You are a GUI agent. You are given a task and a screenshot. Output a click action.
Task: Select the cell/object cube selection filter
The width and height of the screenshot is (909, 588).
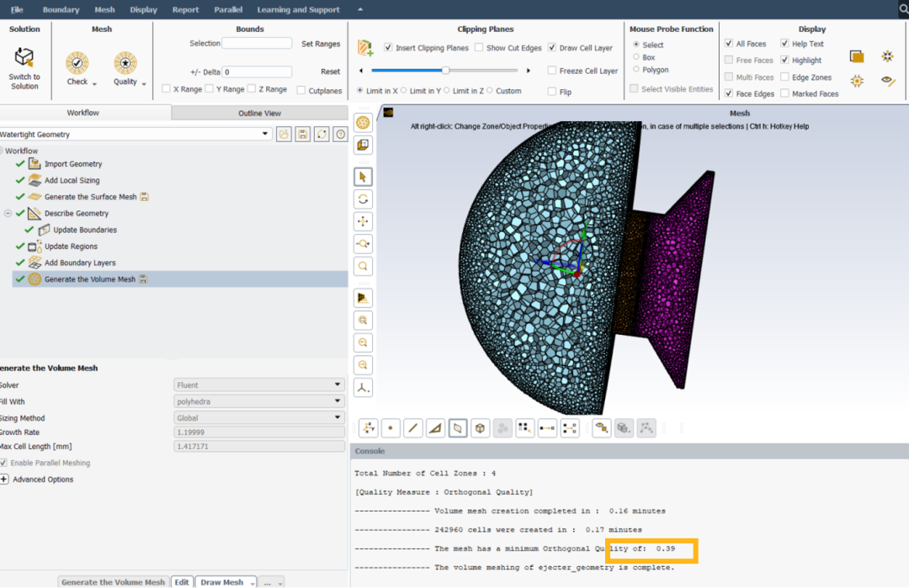[480, 428]
